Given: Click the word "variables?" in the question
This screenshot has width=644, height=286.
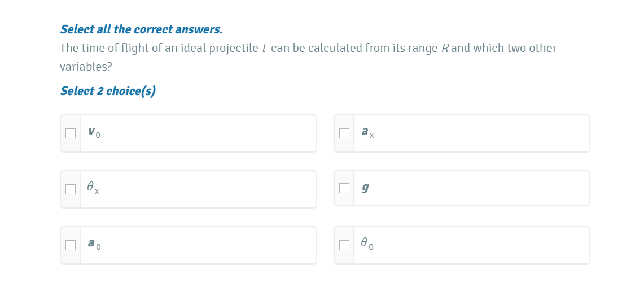Looking at the screenshot, I should point(86,67).
